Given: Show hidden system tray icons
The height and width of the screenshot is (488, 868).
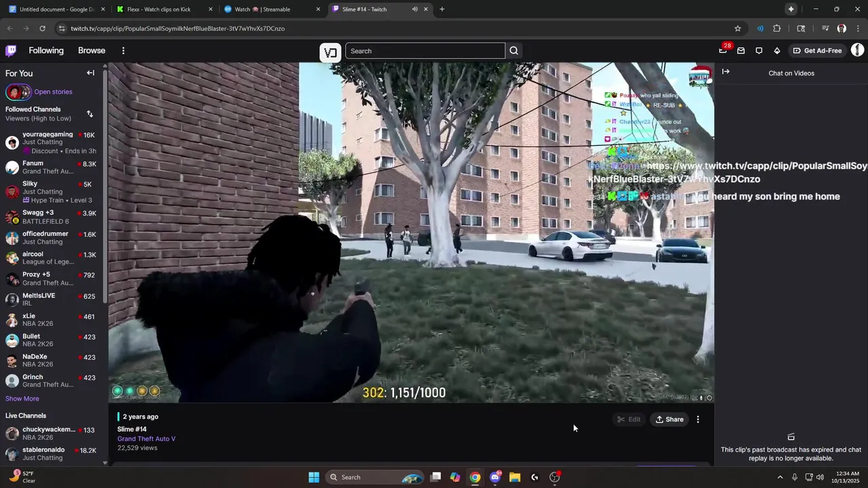Looking at the screenshot, I should pos(780,477).
